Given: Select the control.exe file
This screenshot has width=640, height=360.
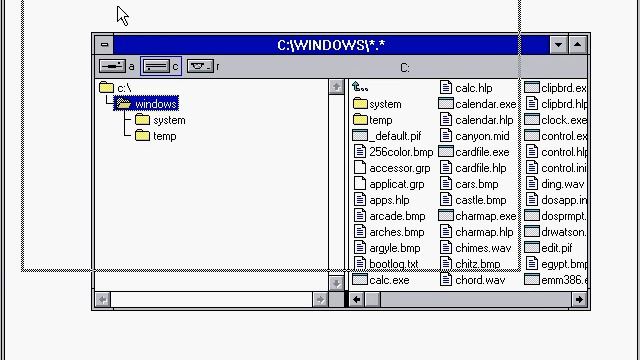Looking at the screenshot, I should 556,136.
